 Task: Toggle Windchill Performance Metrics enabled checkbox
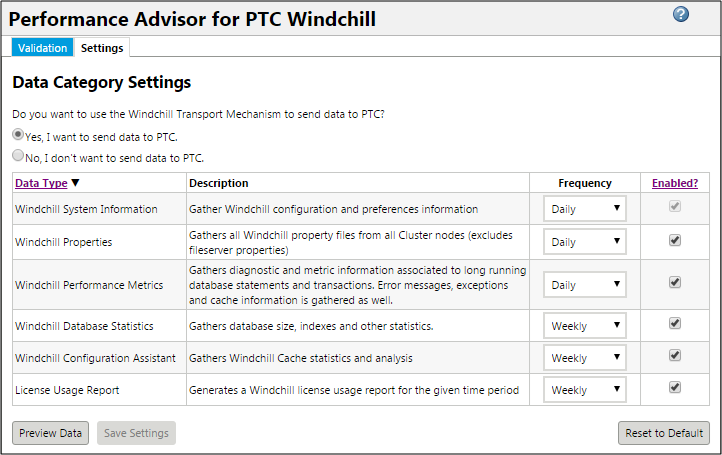[x=675, y=282]
